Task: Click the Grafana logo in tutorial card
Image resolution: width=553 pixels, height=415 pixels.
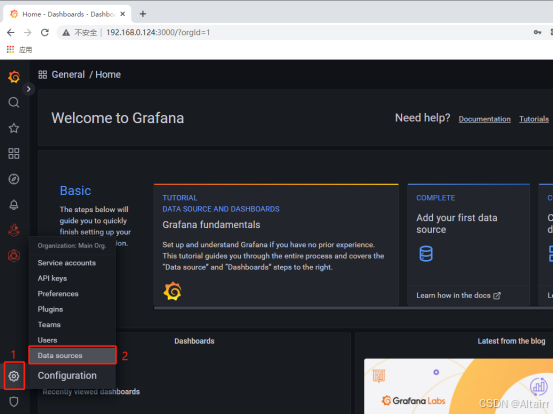Action: tap(172, 291)
